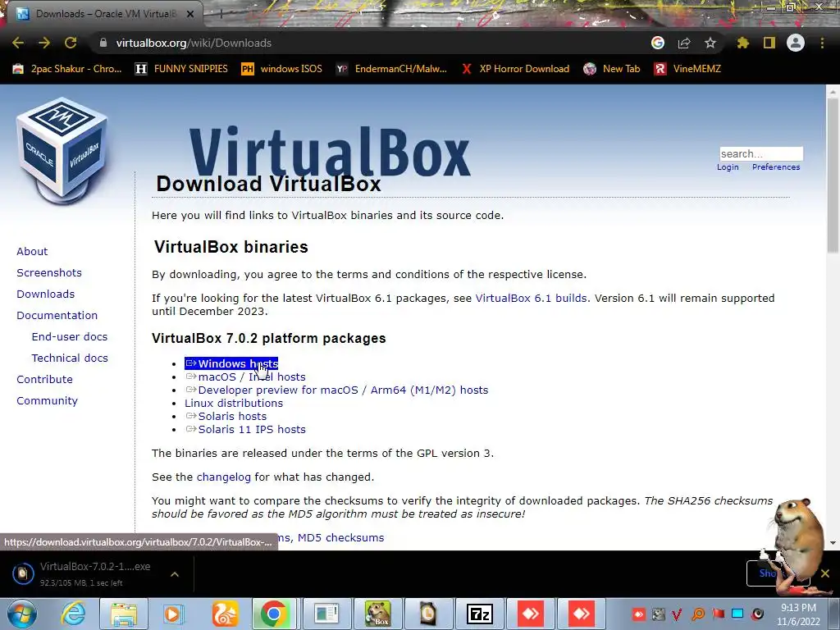The height and width of the screenshot is (630, 840).
Task: Click the VirtualBox download file icon
Action: 23,573
